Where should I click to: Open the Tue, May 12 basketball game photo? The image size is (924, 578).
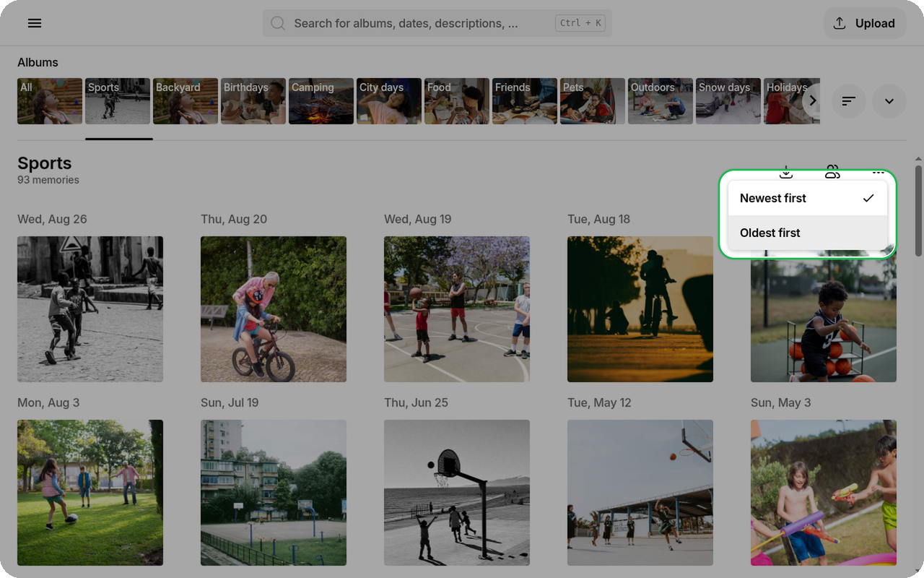point(640,493)
